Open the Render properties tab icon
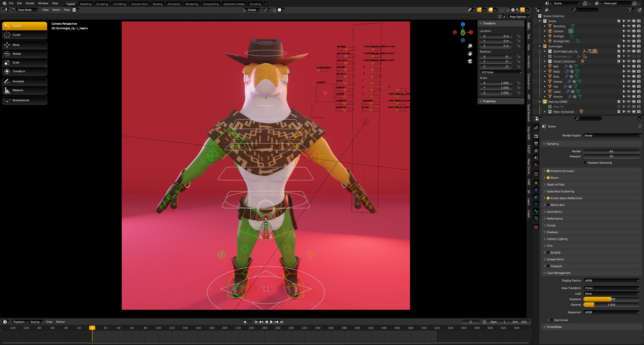Viewport: 644px width, 345px height. 536,136
